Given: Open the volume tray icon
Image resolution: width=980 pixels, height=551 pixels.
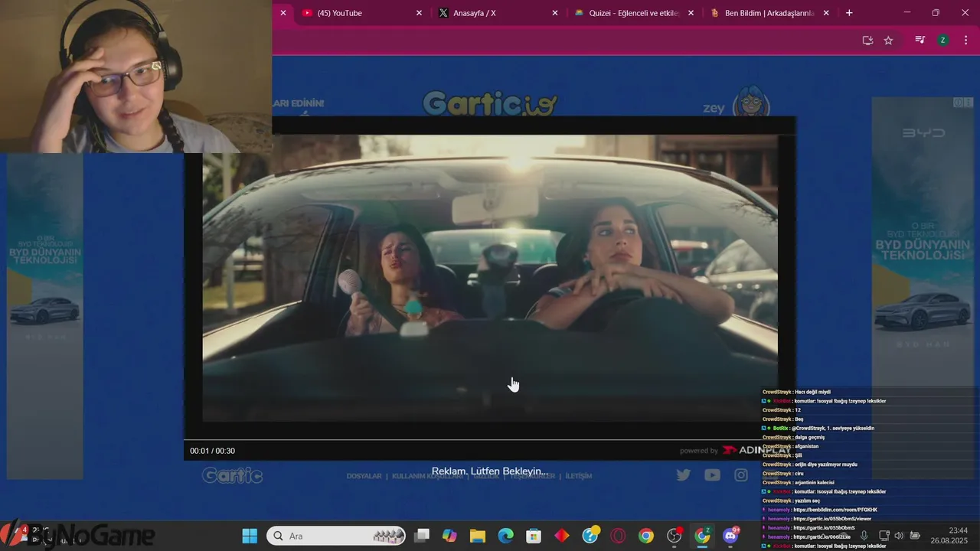Looking at the screenshot, I should click(899, 536).
